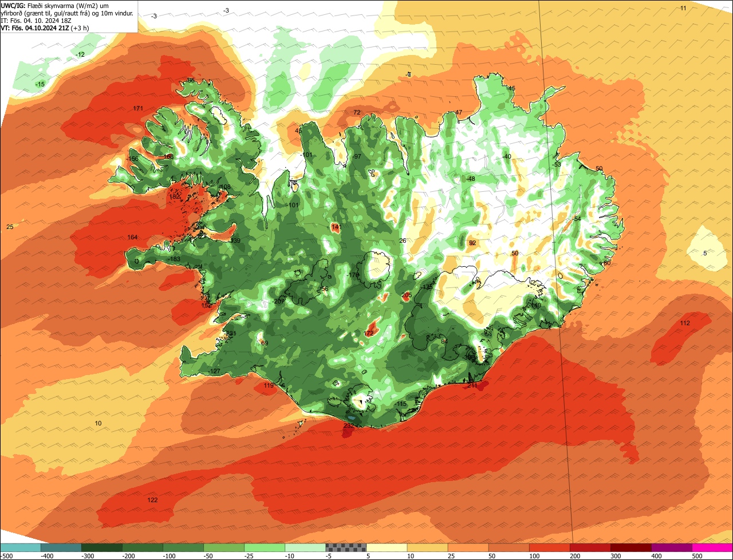Screen dimensions: 733x560
Task: Click the map value '47' near the northeast coast
Action: tap(459, 112)
